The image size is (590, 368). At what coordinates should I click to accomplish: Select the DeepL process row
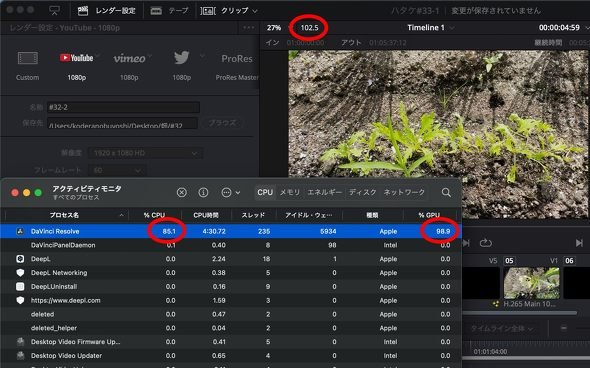(231, 259)
